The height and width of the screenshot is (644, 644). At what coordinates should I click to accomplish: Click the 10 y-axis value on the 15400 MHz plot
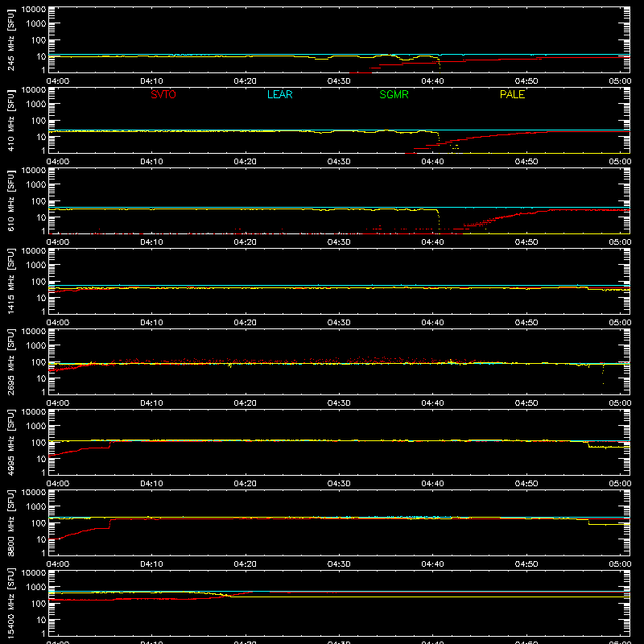point(41,620)
